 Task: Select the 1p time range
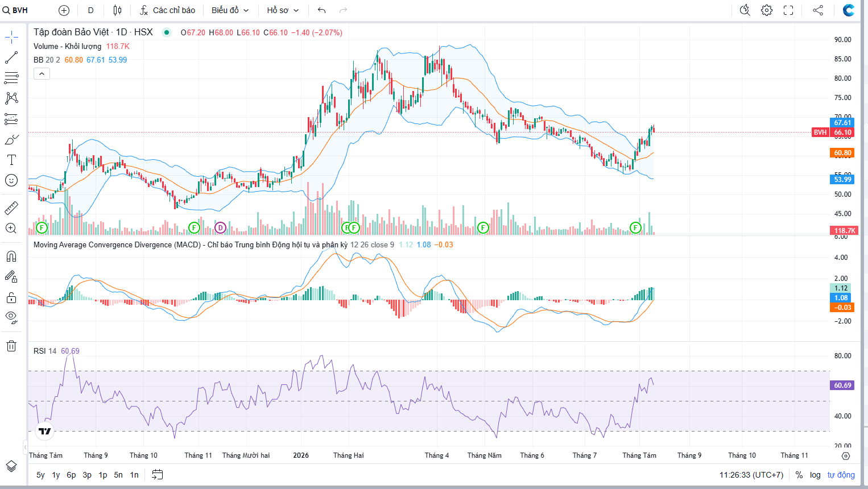[103, 475]
